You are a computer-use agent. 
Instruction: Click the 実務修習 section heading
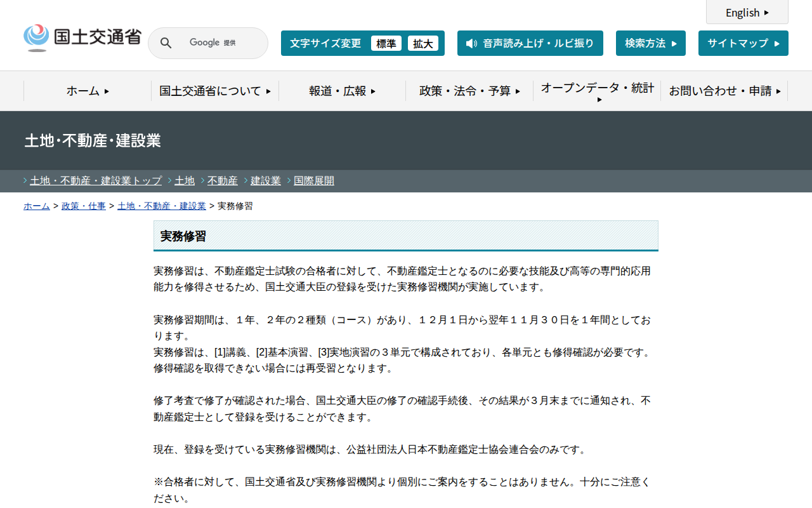pos(406,236)
